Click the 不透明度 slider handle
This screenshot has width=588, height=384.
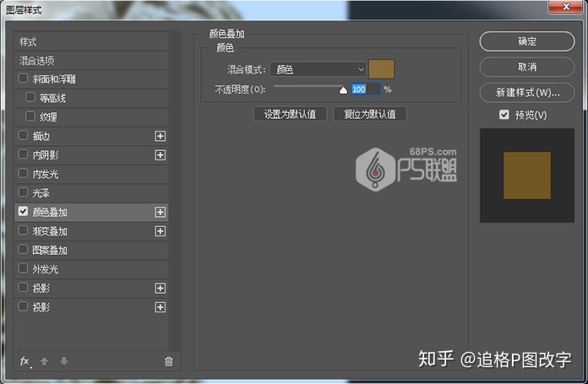pyautogui.click(x=343, y=90)
